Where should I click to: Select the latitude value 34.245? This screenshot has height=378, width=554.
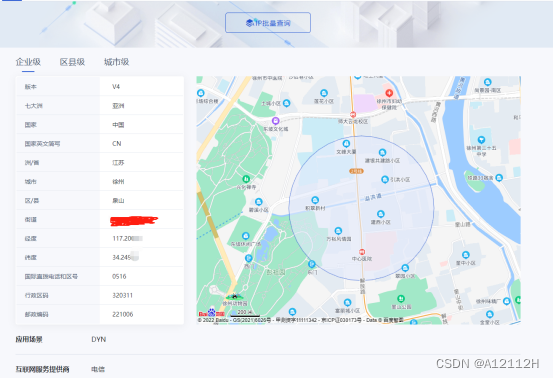[x=125, y=258]
